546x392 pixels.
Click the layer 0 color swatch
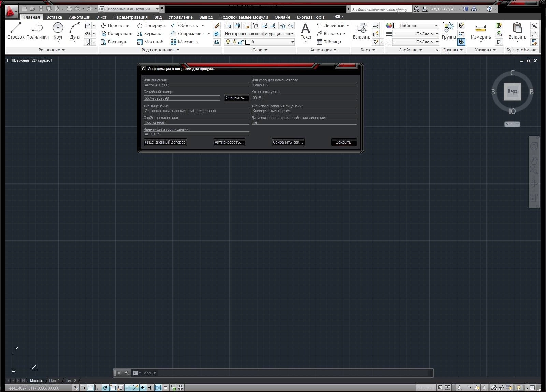248,42
